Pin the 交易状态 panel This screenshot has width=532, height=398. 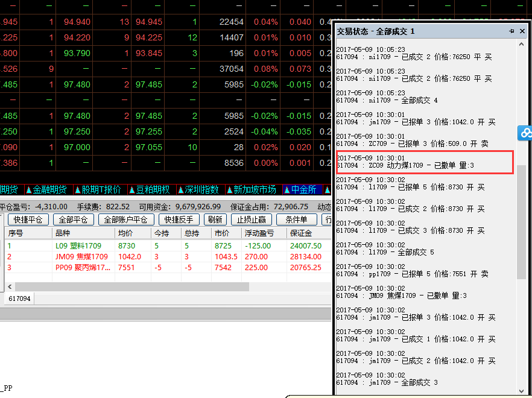(x=511, y=31)
